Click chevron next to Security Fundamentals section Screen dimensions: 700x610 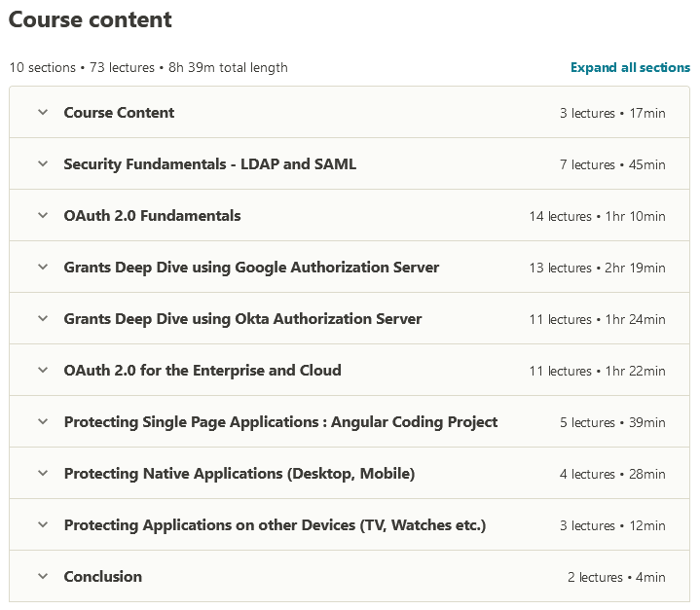point(43,164)
